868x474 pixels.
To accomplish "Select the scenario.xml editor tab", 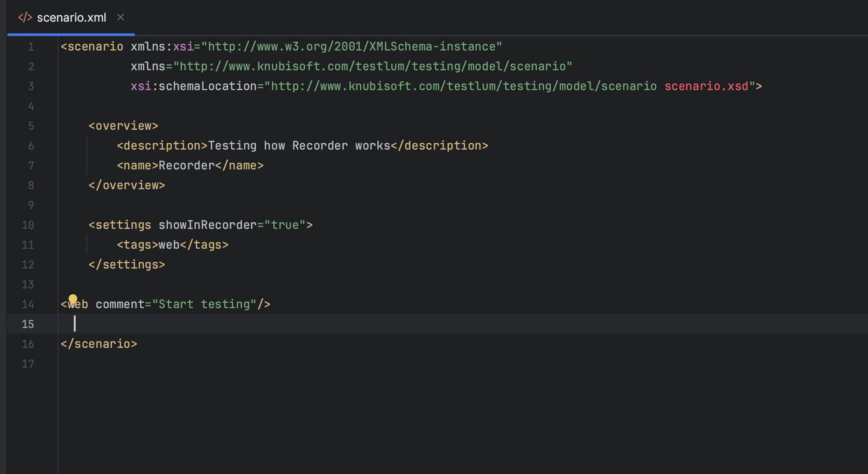I will (71, 18).
